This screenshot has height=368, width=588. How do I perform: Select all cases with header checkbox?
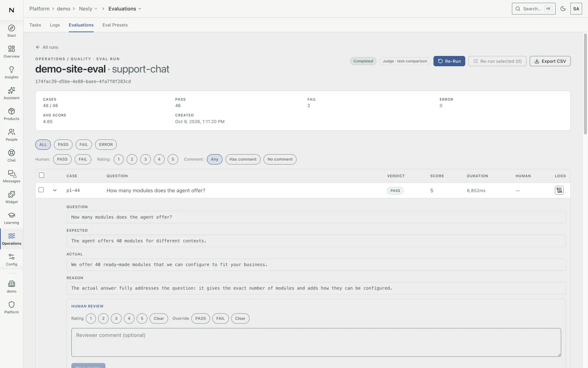42,175
